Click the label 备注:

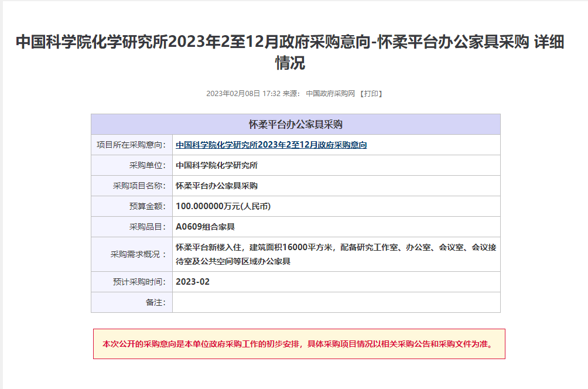156,302
